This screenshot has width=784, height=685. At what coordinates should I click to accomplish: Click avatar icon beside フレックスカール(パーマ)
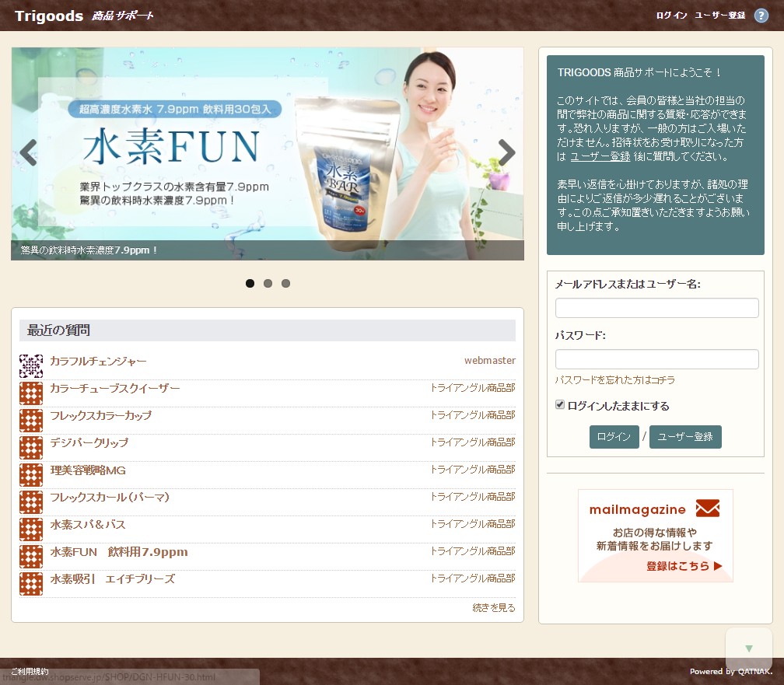[31, 502]
